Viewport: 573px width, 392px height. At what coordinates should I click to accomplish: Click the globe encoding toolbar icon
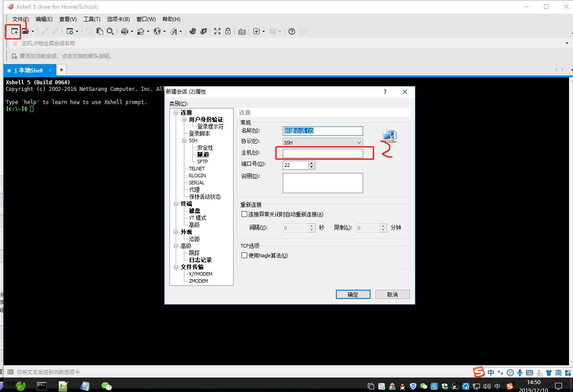click(x=157, y=31)
